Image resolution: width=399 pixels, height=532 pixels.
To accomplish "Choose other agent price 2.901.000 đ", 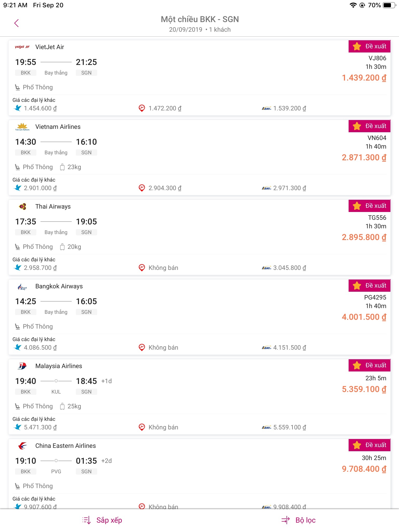I will pyautogui.click(x=40, y=188).
